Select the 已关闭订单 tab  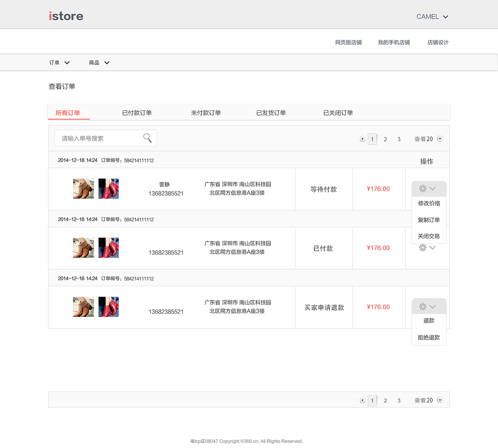(338, 112)
